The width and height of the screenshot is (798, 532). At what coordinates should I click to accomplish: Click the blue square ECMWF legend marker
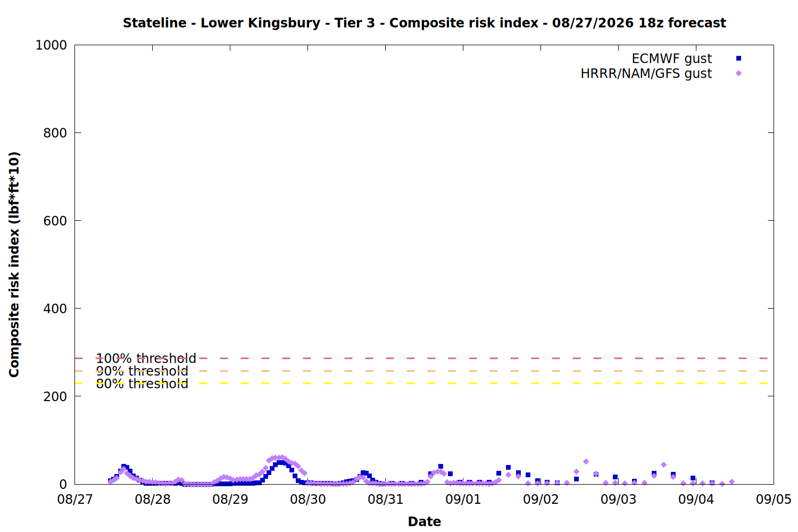[738, 59]
